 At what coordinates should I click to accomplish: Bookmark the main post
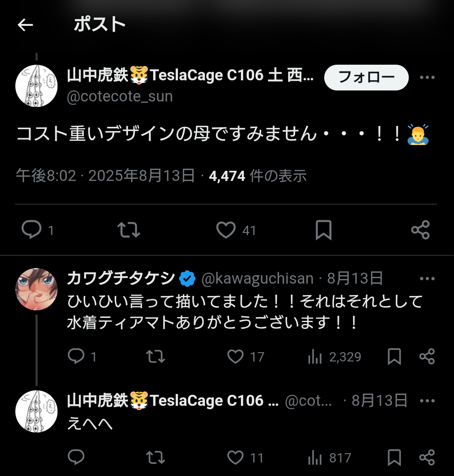tap(323, 230)
